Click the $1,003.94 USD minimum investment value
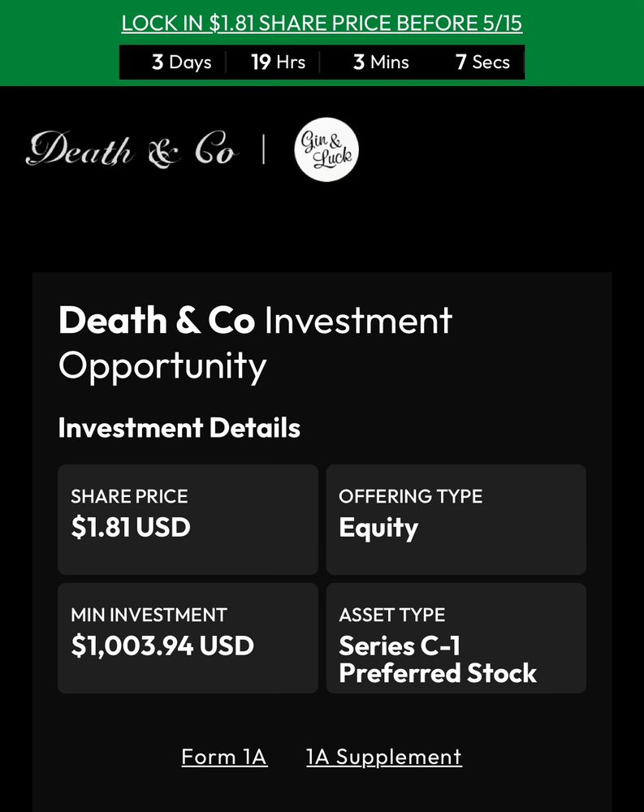Viewport: 644px width, 812px height. 162,646
